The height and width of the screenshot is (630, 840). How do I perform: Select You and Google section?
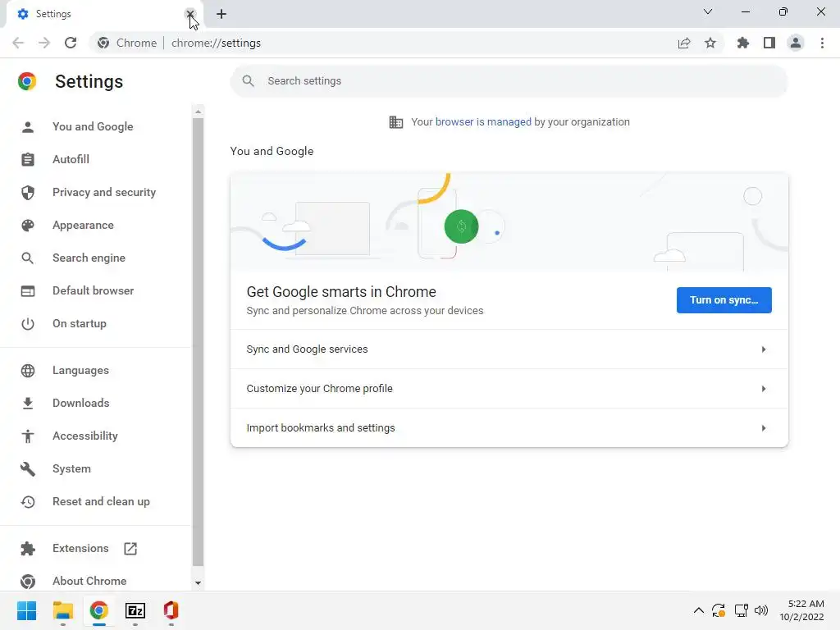coord(93,126)
